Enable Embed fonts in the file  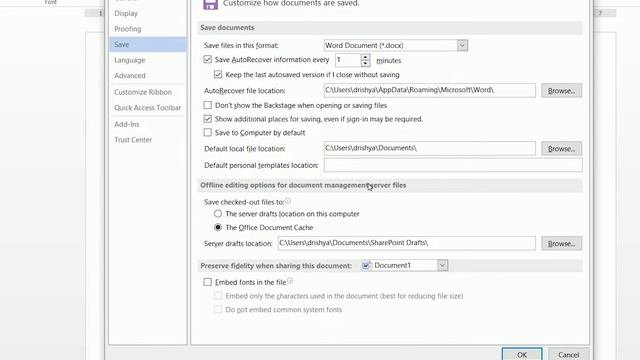click(x=207, y=282)
